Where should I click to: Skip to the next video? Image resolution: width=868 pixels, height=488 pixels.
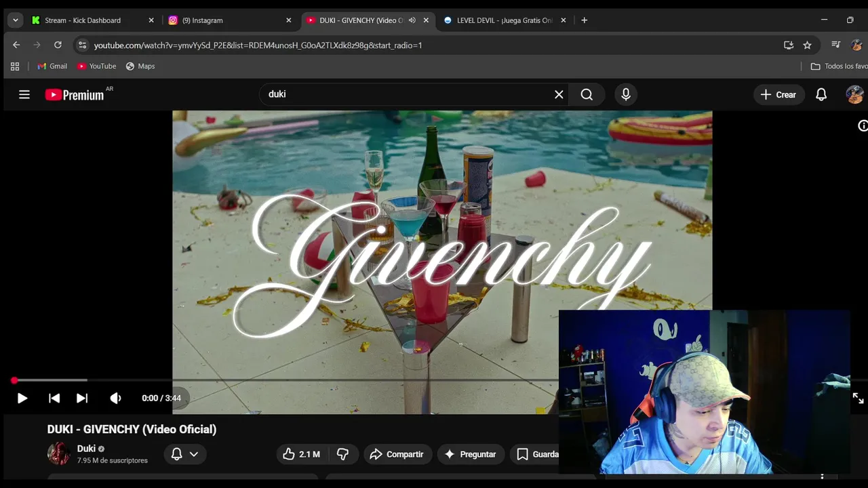(x=82, y=398)
